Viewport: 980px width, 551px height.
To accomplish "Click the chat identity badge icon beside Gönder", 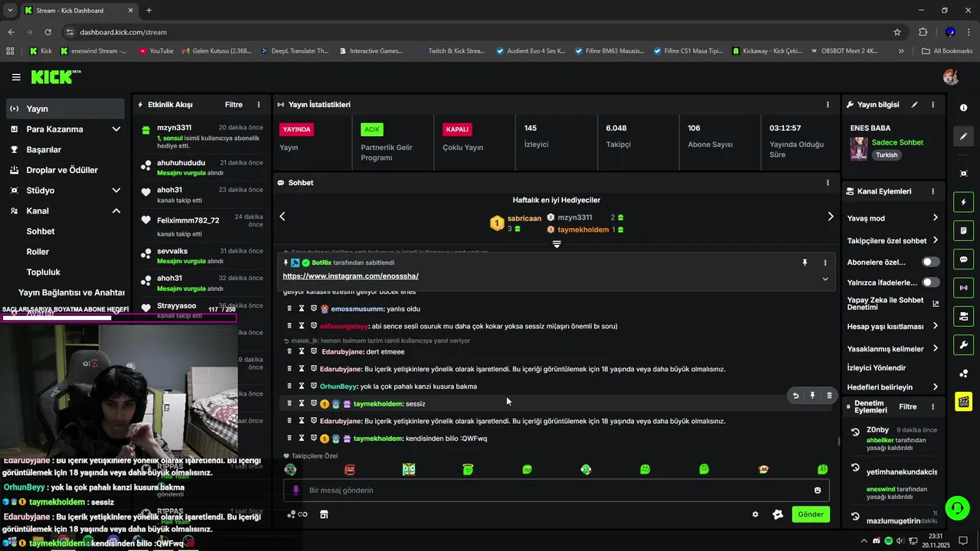I will pyautogui.click(x=778, y=514).
